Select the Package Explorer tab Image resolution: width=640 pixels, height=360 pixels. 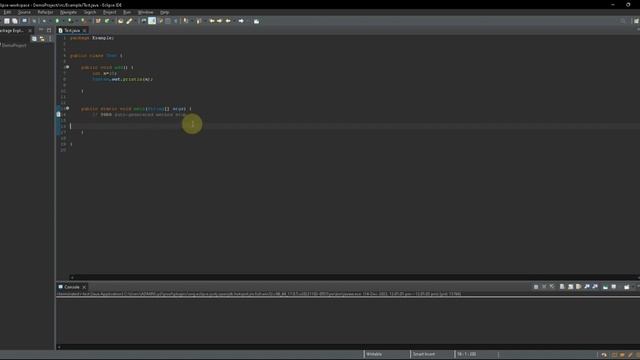tap(12, 31)
